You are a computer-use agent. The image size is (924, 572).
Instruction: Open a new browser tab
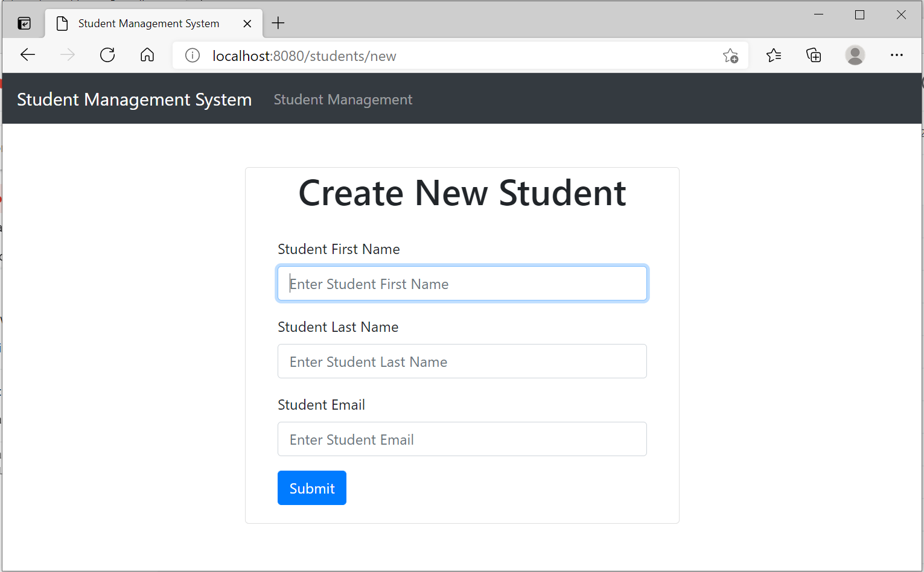coord(278,24)
